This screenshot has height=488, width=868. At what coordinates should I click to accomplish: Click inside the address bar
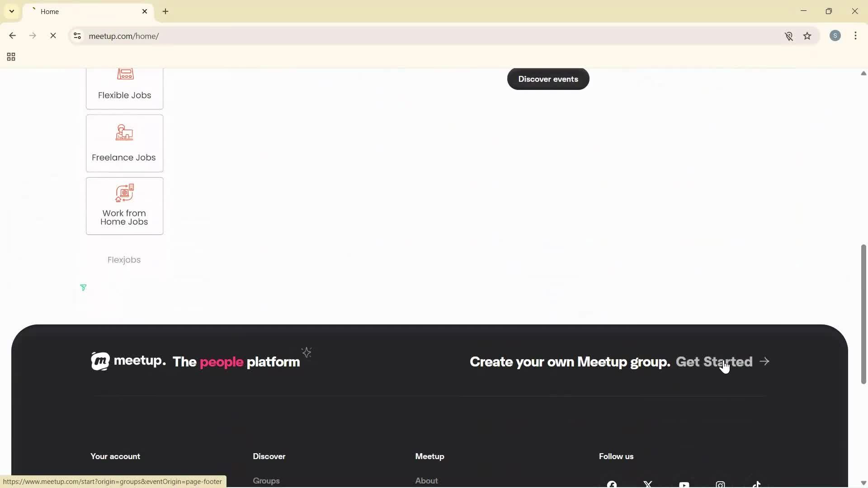[x=271, y=36]
